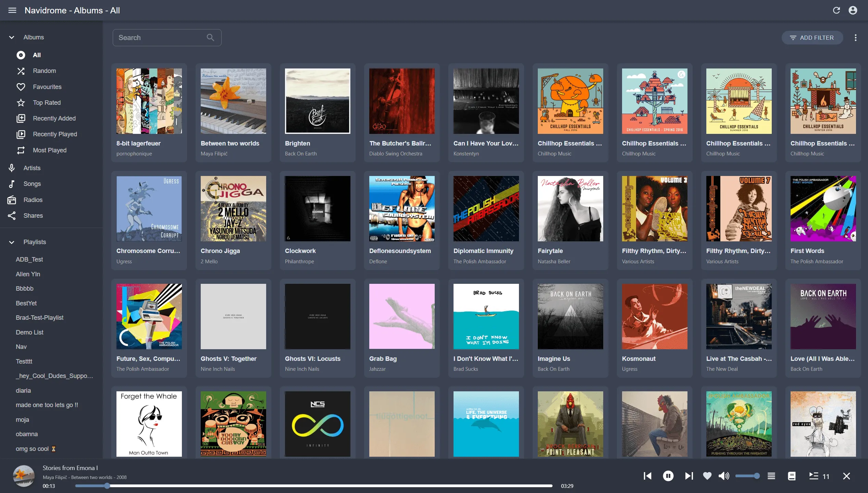The height and width of the screenshot is (493, 868).
Task: Click the Stories from Emona I song title
Action: coord(70,468)
